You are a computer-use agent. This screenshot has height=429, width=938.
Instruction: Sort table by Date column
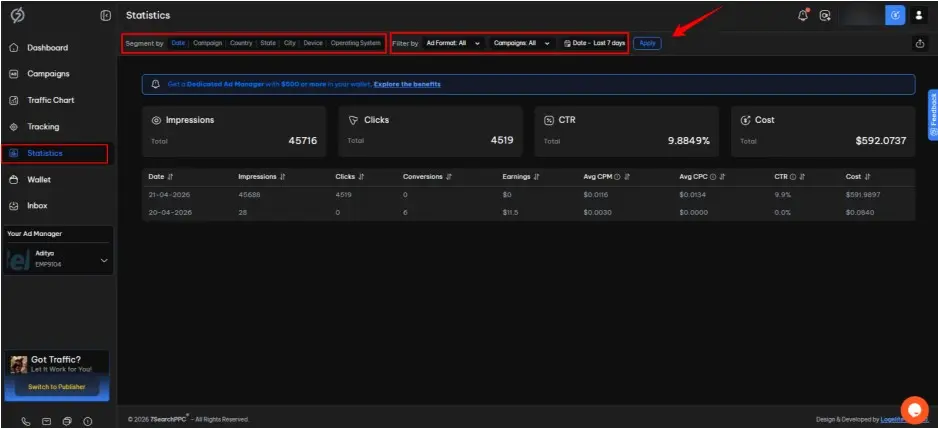pos(170,177)
